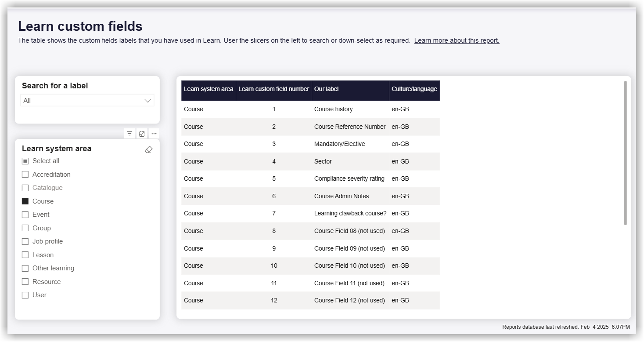Check the Lesson checkbox
Image resolution: width=644 pixels, height=342 pixels.
click(25, 255)
